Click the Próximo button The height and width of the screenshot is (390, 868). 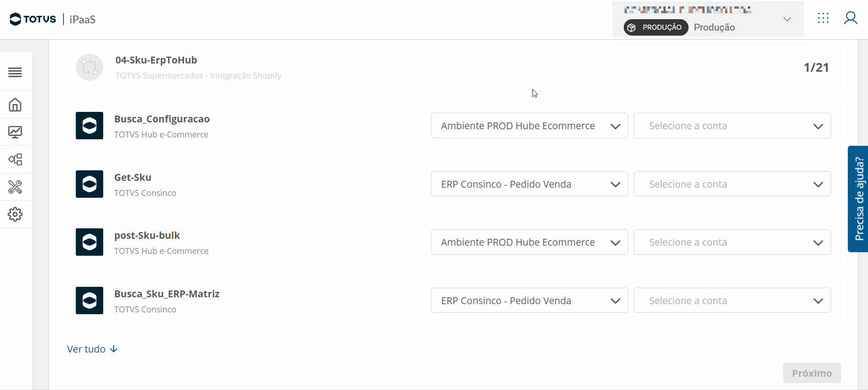click(x=811, y=373)
